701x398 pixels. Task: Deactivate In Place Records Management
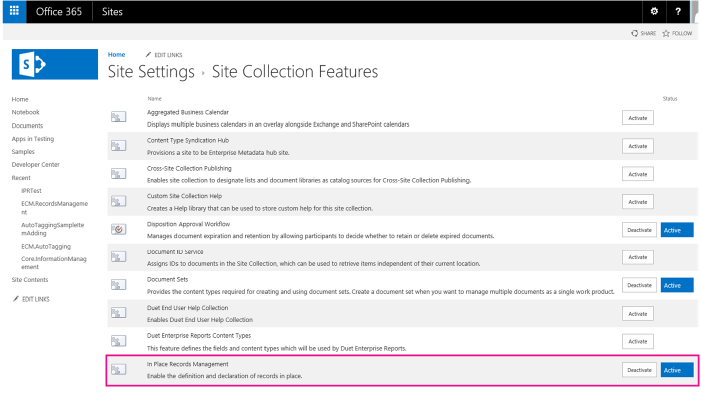coord(639,370)
